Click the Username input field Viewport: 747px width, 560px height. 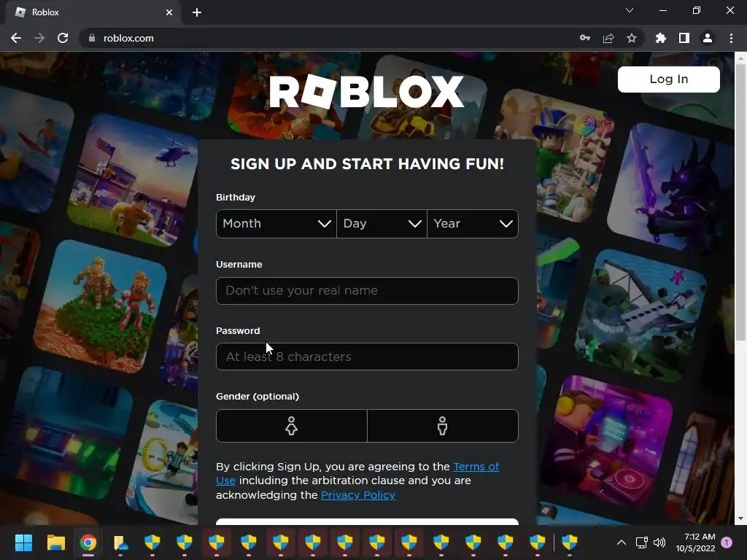[x=368, y=290]
